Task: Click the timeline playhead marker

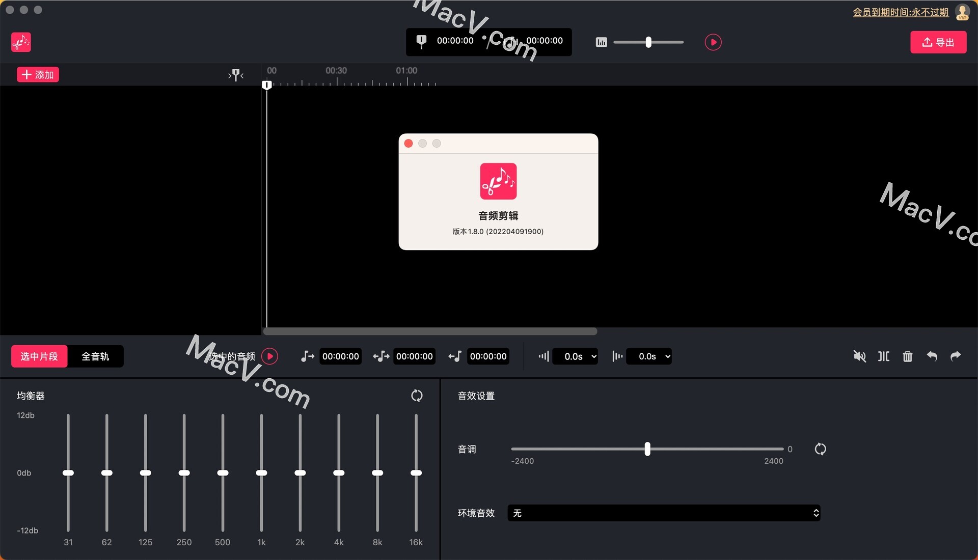Action: (x=266, y=85)
